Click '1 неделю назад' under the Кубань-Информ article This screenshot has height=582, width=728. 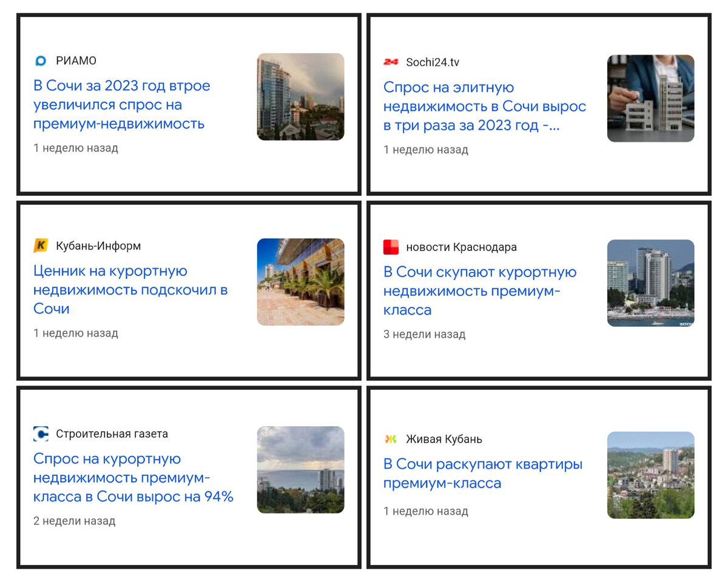[x=76, y=333]
